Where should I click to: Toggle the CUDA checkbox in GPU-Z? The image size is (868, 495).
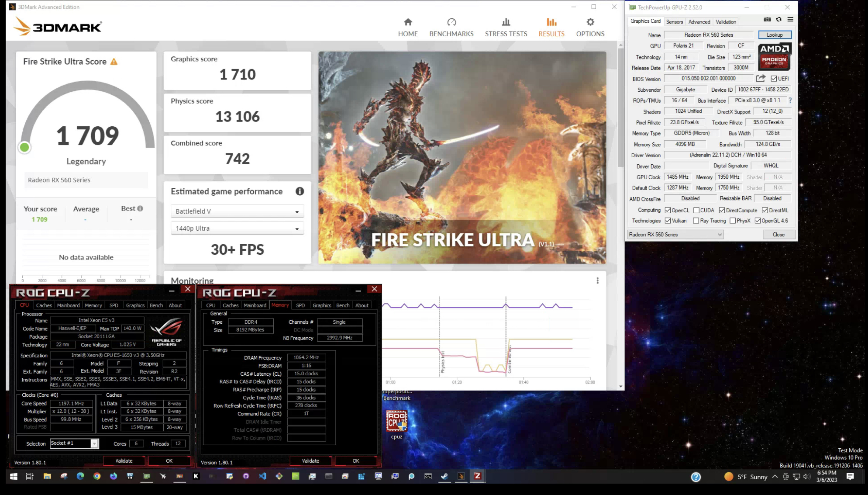[x=696, y=210]
